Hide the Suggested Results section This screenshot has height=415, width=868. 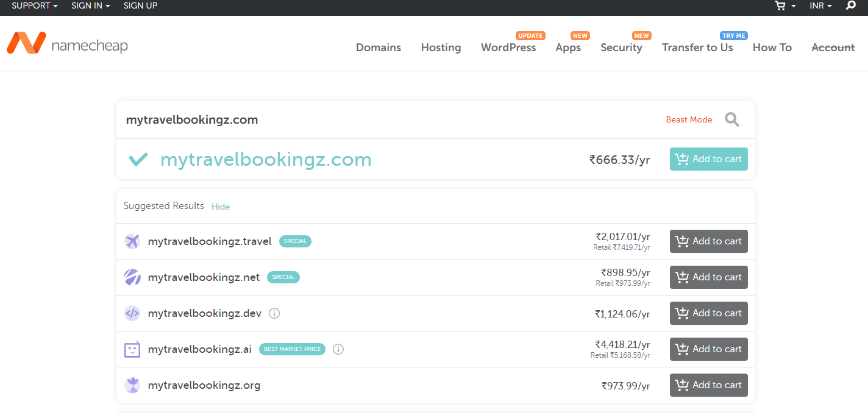click(221, 207)
